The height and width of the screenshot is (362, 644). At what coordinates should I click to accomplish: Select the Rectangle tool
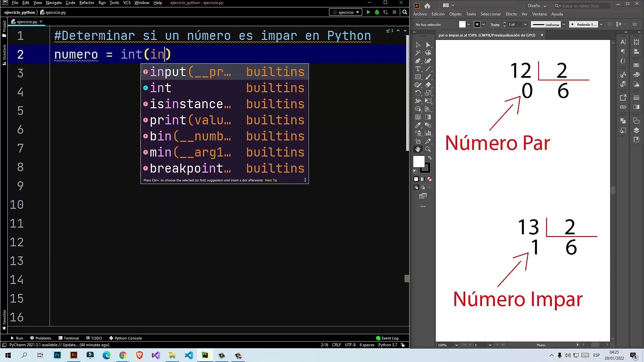(x=418, y=77)
